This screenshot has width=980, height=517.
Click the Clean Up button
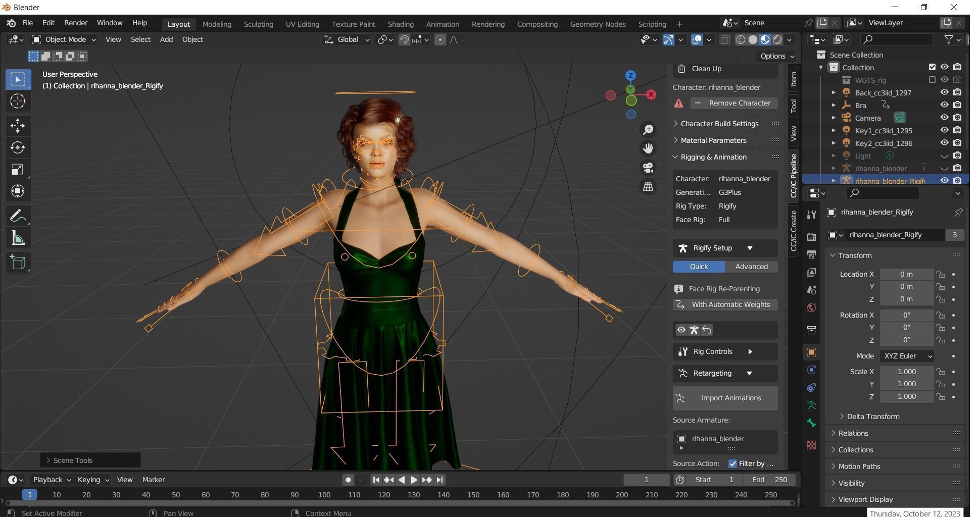pyautogui.click(x=725, y=69)
